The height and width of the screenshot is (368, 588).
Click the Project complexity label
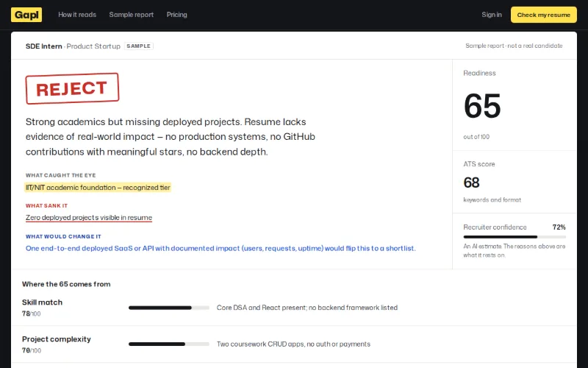[x=57, y=339]
